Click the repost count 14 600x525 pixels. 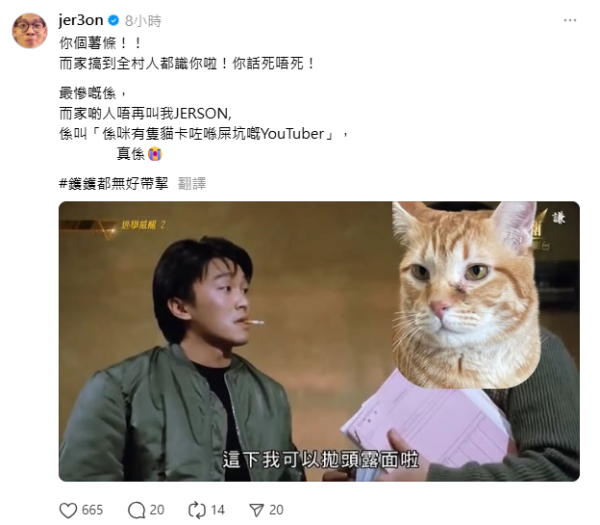217,510
